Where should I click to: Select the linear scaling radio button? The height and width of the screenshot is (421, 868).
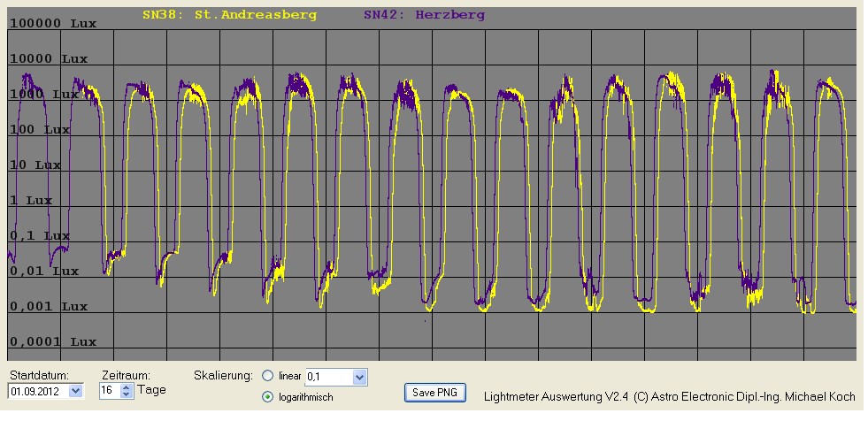(268, 376)
